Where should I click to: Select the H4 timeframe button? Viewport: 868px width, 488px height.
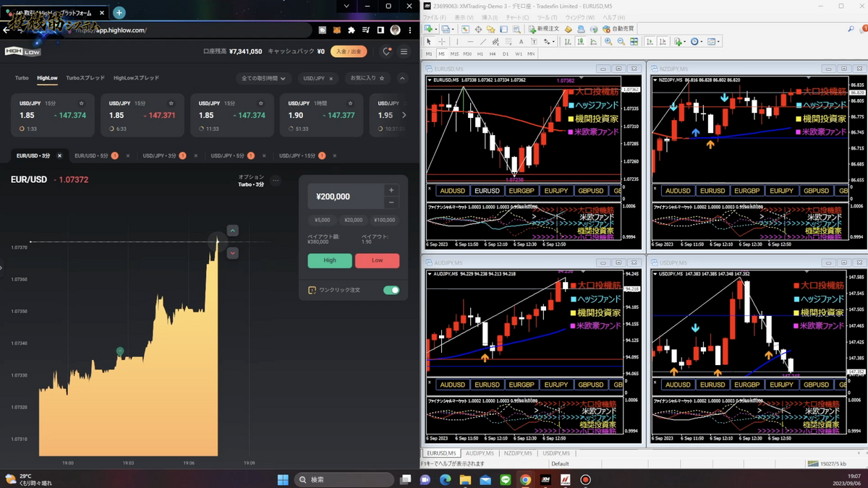(493, 54)
